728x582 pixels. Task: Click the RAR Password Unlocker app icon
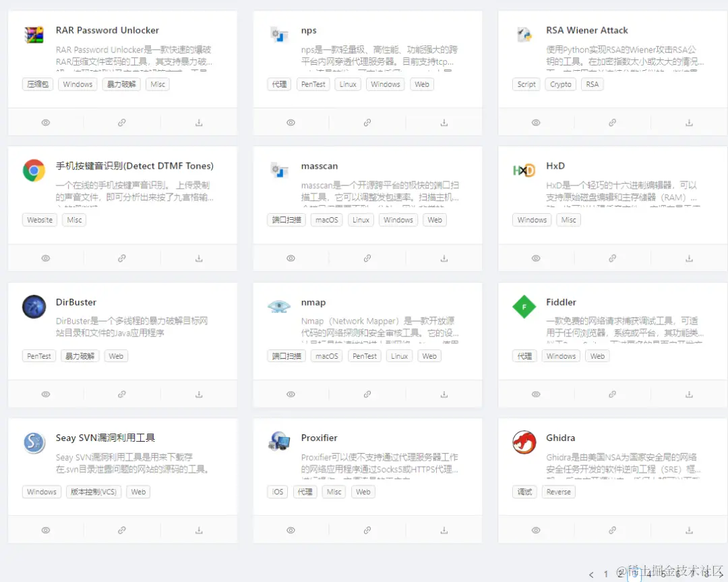click(34, 35)
